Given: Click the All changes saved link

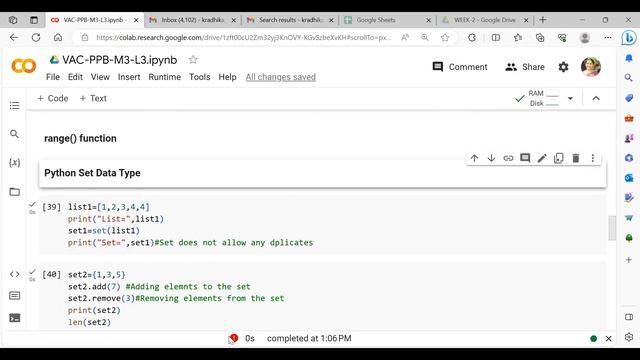Looking at the screenshot, I should click(280, 77).
